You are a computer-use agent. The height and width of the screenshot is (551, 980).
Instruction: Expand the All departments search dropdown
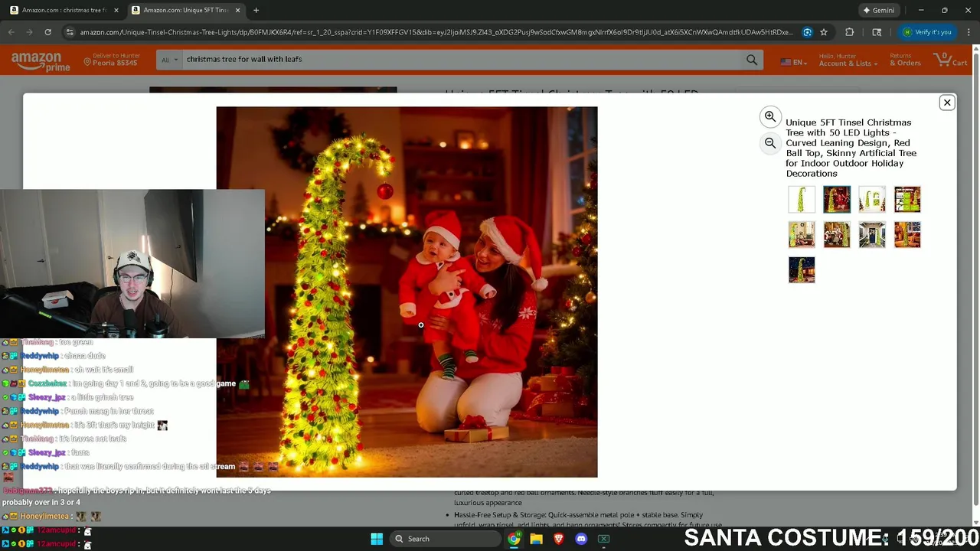point(169,59)
